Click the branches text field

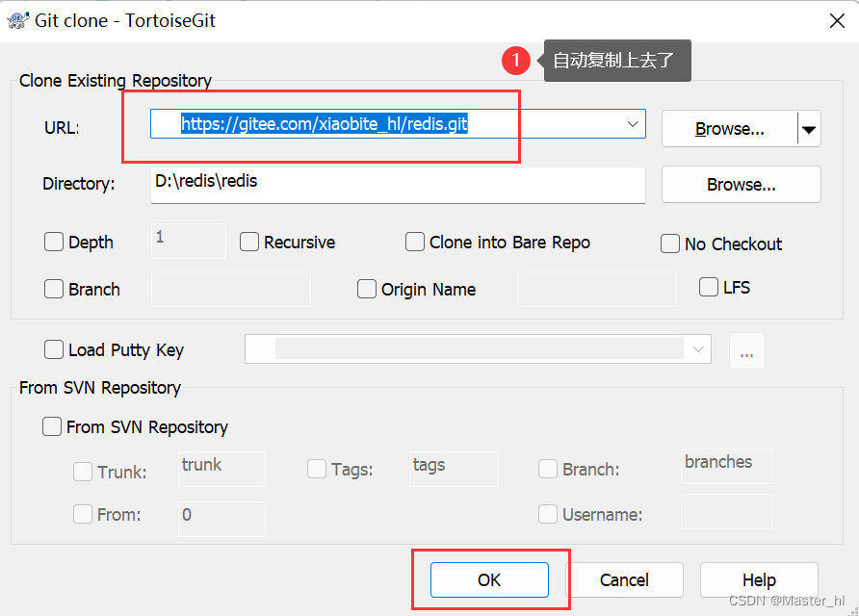727,466
